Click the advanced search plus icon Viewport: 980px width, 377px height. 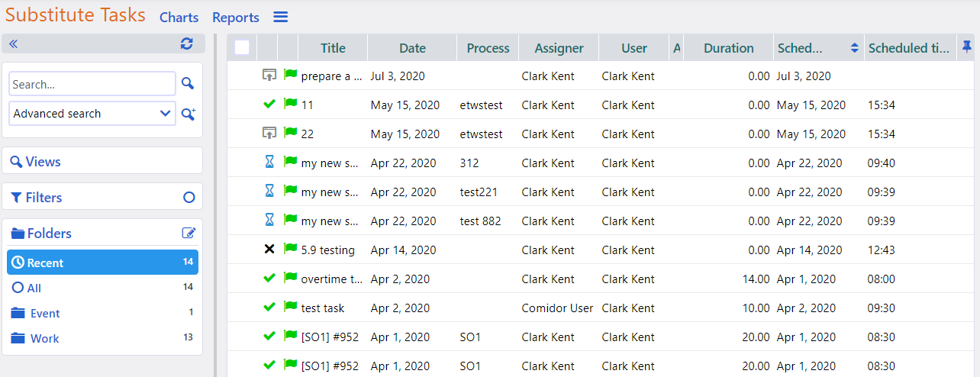click(x=188, y=114)
